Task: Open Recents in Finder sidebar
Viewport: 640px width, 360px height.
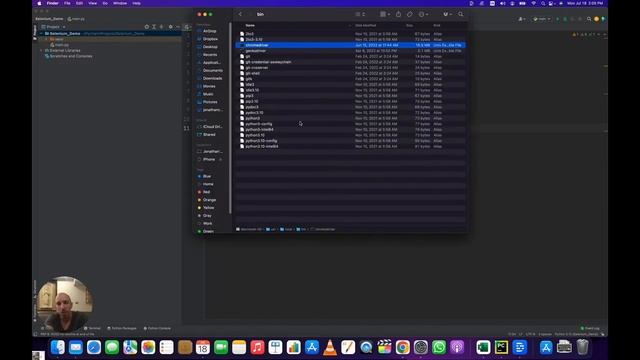Action: click(210, 54)
